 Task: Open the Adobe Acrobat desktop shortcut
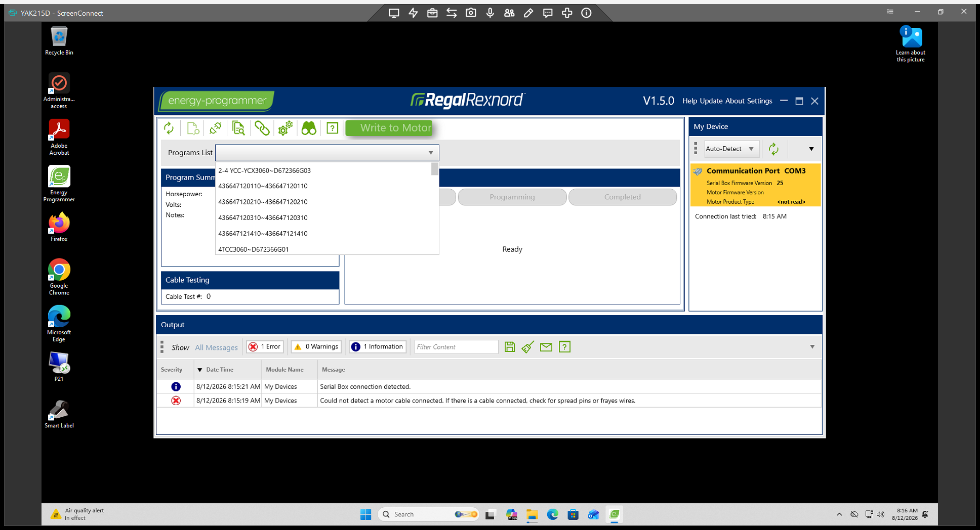(59, 137)
